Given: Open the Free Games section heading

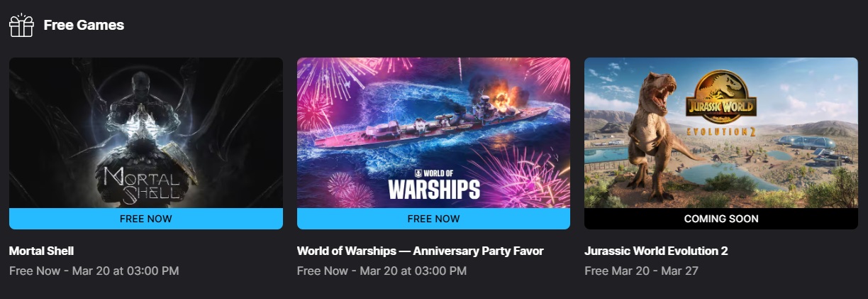Looking at the screenshot, I should click(x=84, y=25).
